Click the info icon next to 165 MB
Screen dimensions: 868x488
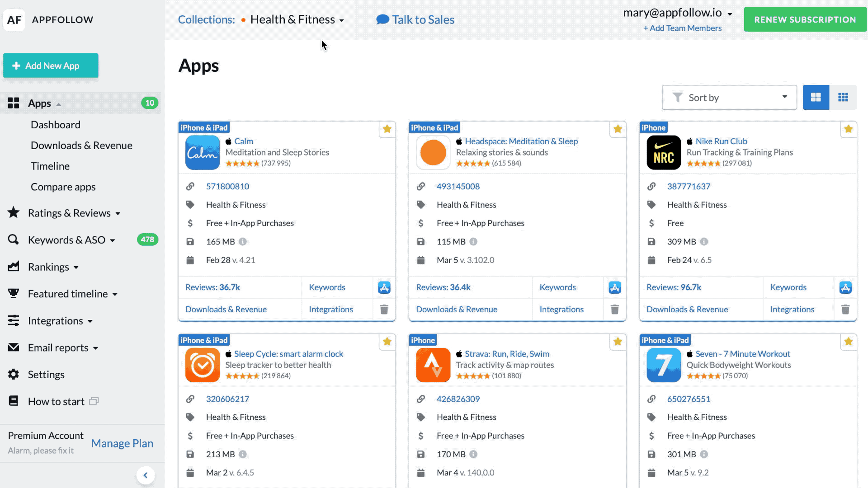pos(243,242)
